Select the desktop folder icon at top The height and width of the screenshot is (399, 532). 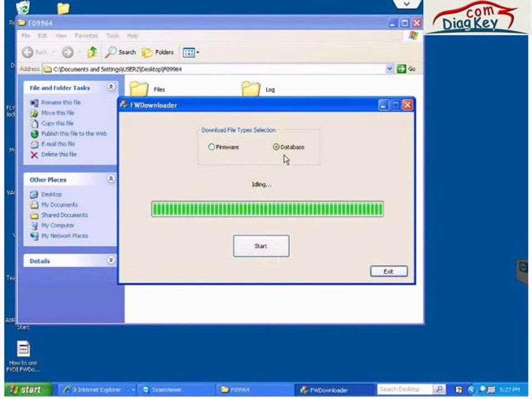click(x=63, y=8)
